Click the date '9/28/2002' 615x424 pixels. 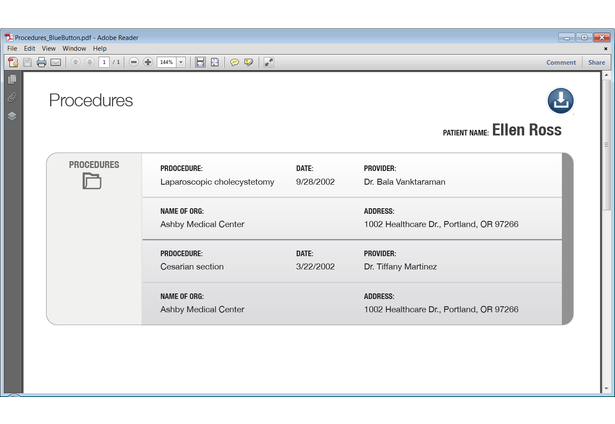(x=315, y=182)
